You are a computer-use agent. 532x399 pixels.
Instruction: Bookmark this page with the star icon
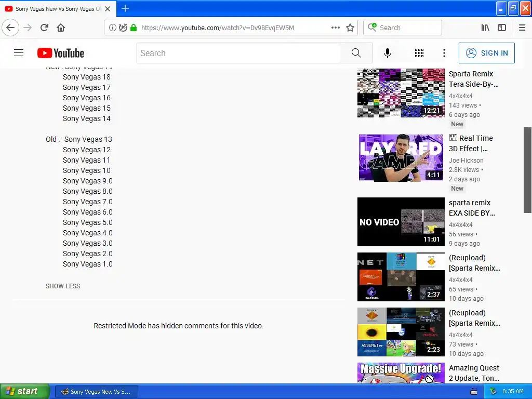[350, 28]
